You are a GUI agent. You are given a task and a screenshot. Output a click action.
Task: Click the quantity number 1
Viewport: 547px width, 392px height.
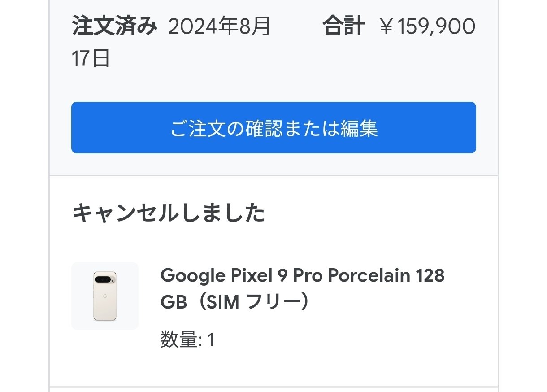(x=211, y=340)
